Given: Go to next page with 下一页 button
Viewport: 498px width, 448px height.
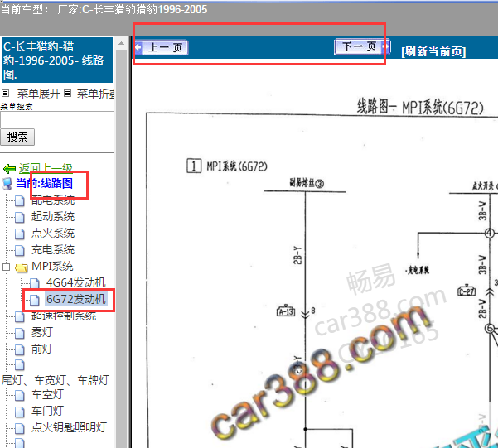Looking at the screenshot, I should coord(362,47).
